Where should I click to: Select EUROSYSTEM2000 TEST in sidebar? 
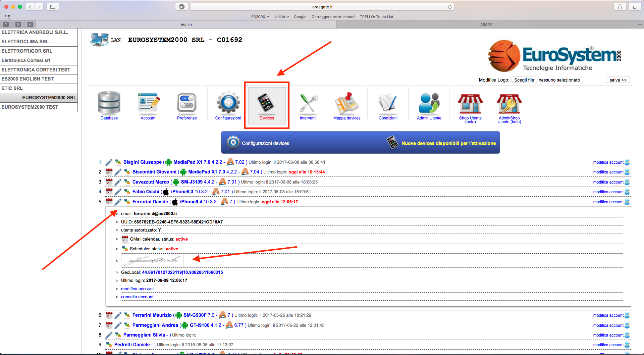pyautogui.click(x=39, y=107)
